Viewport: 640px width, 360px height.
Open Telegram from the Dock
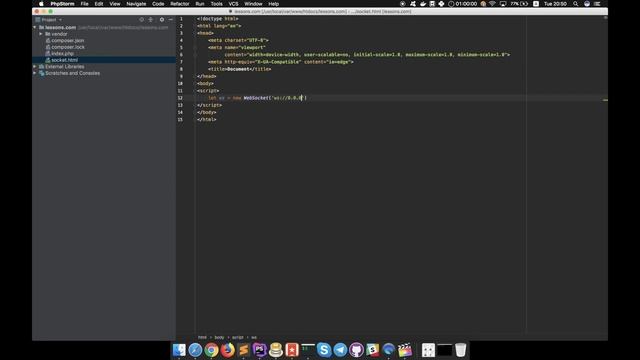(340, 350)
